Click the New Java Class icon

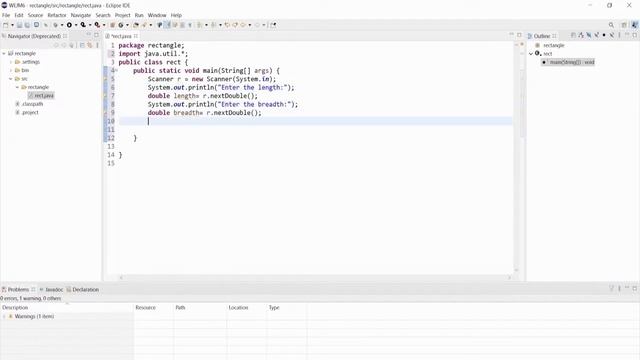coord(121,25)
